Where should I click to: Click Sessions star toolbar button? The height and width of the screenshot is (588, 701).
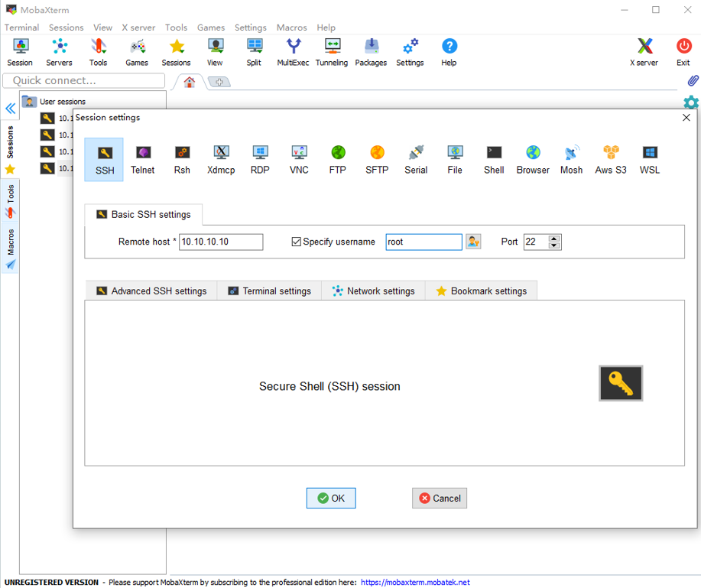[176, 52]
